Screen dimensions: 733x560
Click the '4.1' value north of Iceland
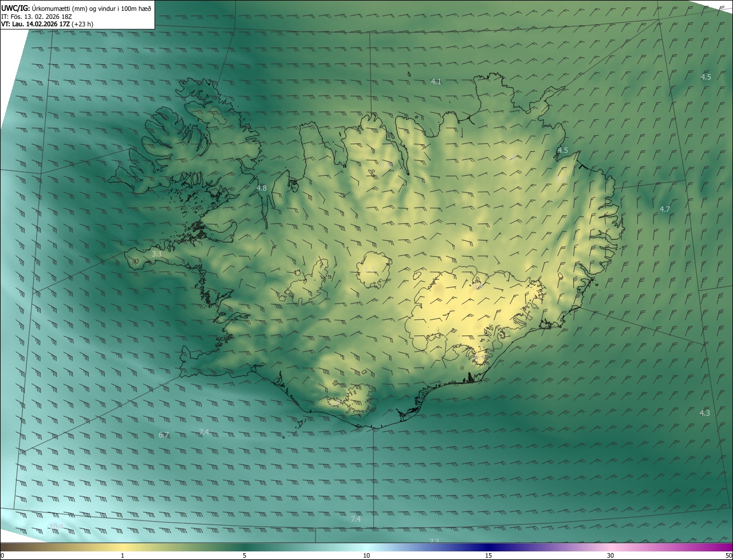point(436,82)
